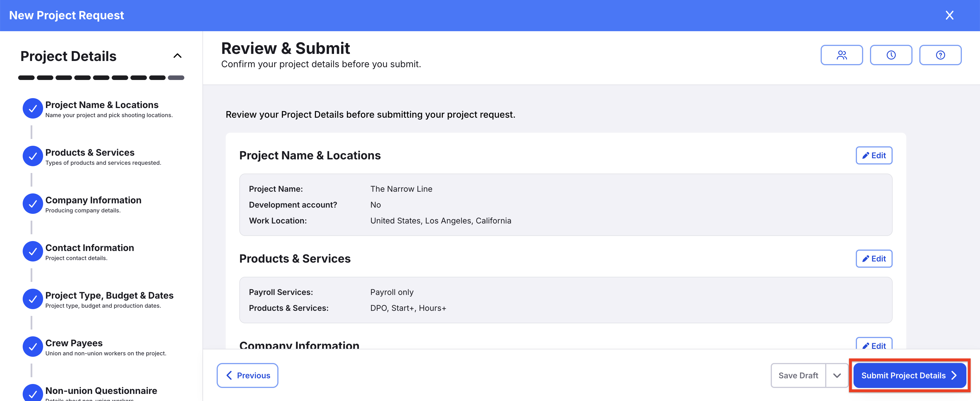Edit the Company Information section

coord(874,343)
